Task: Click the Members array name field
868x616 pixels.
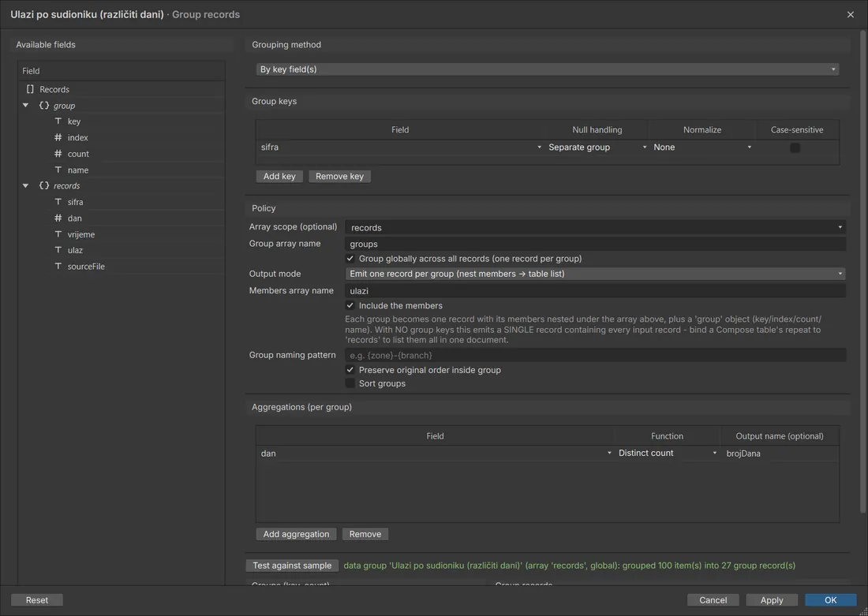Action: click(x=595, y=290)
